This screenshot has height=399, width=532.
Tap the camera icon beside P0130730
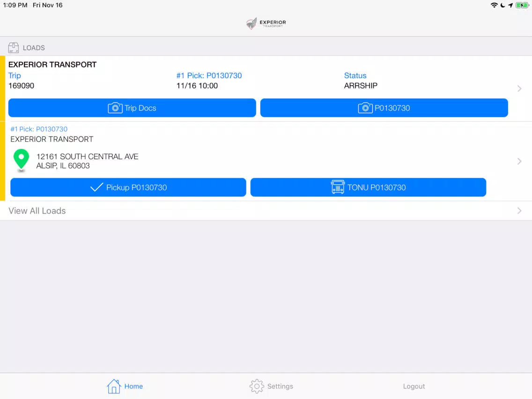point(365,108)
